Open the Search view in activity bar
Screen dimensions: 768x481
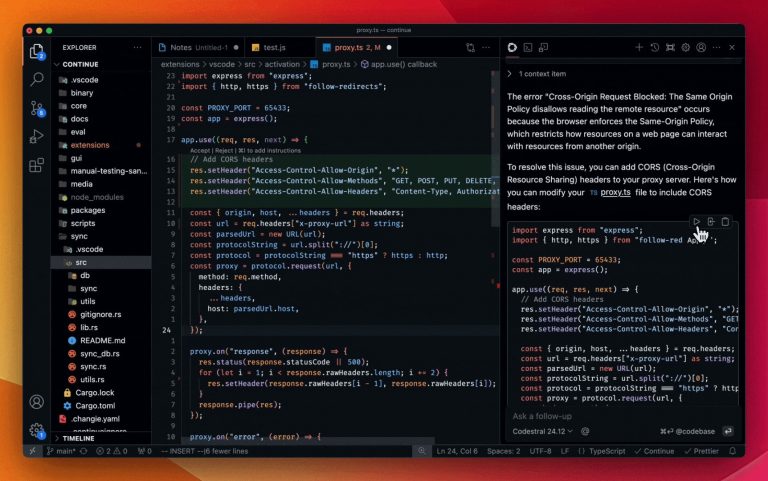[37, 79]
